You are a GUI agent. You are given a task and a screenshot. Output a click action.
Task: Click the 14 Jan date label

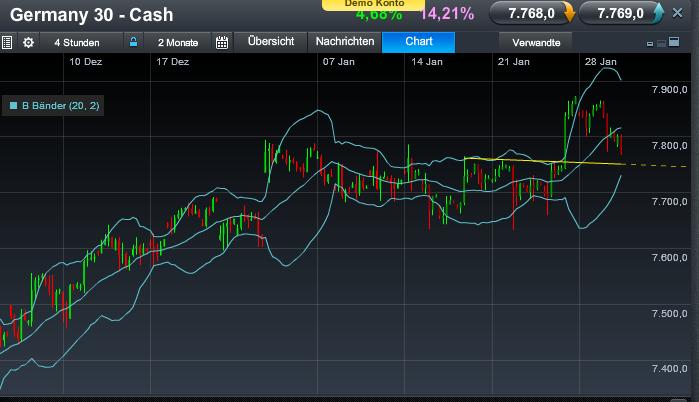tap(427, 62)
